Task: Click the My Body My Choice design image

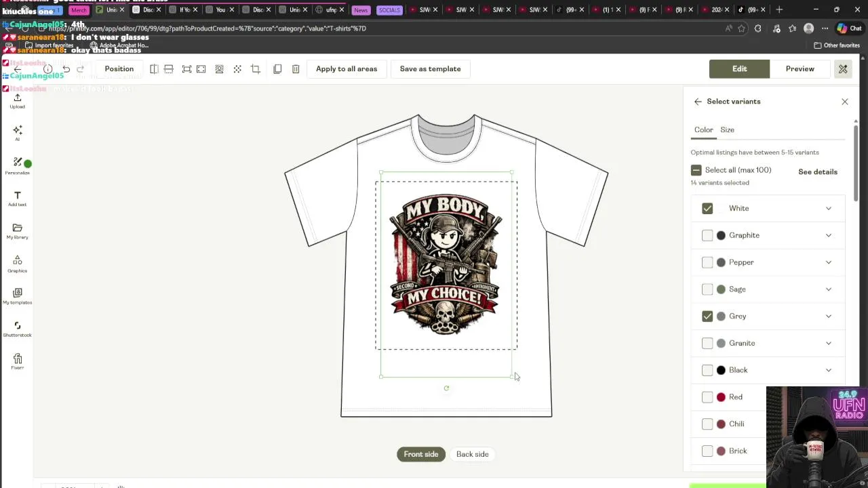Action: click(x=446, y=266)
